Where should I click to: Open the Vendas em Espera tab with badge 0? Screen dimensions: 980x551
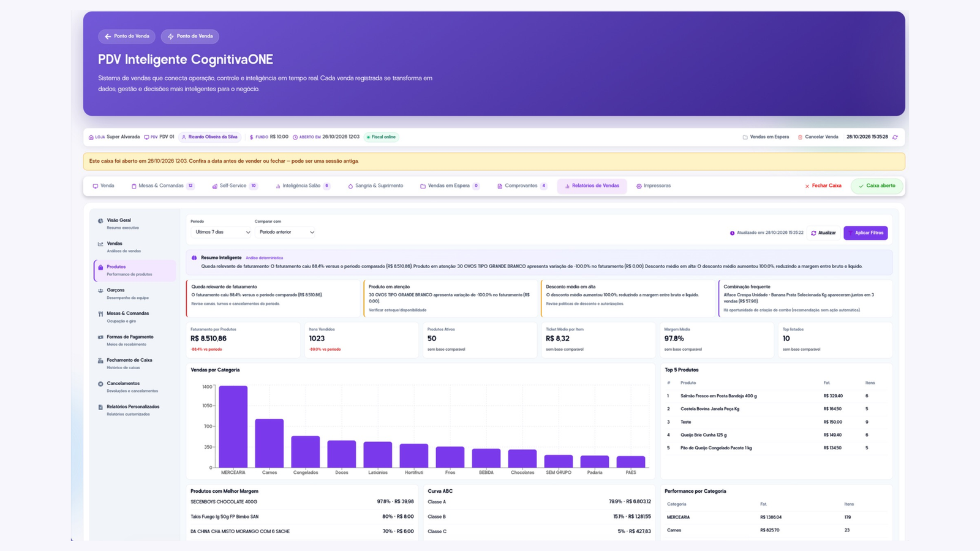pos(450,186)
